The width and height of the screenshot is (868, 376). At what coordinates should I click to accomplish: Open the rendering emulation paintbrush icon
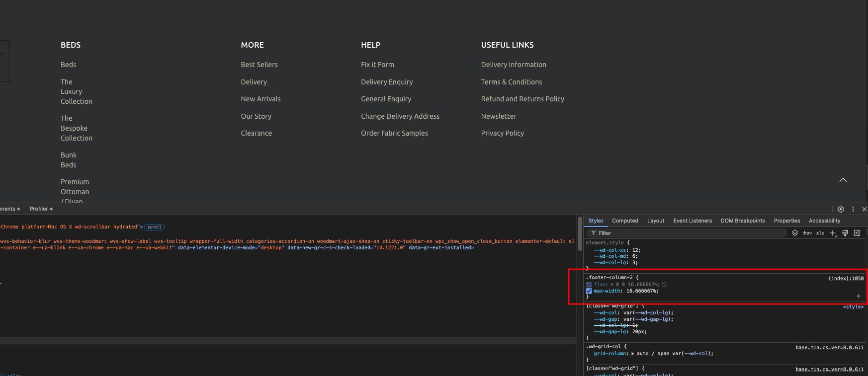point(845,233)
